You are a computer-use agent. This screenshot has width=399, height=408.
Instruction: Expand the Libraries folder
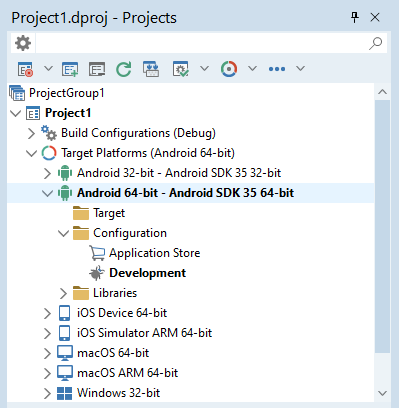click(63, 293)
